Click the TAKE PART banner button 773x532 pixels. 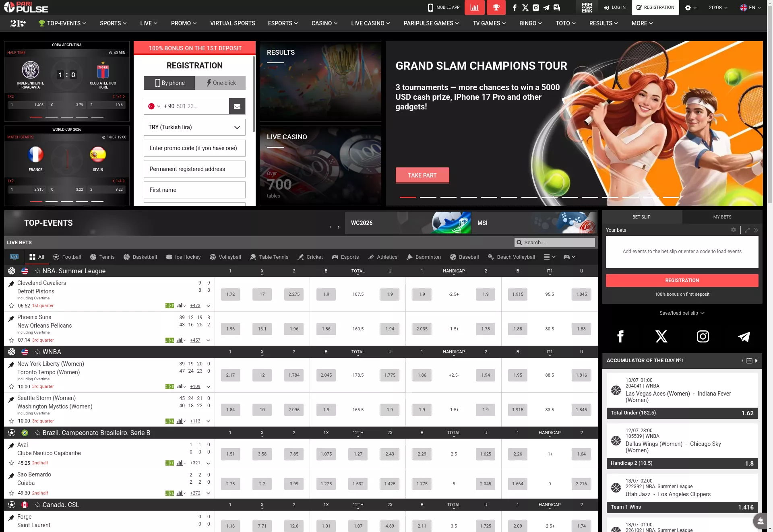click(x=422, y=175)
